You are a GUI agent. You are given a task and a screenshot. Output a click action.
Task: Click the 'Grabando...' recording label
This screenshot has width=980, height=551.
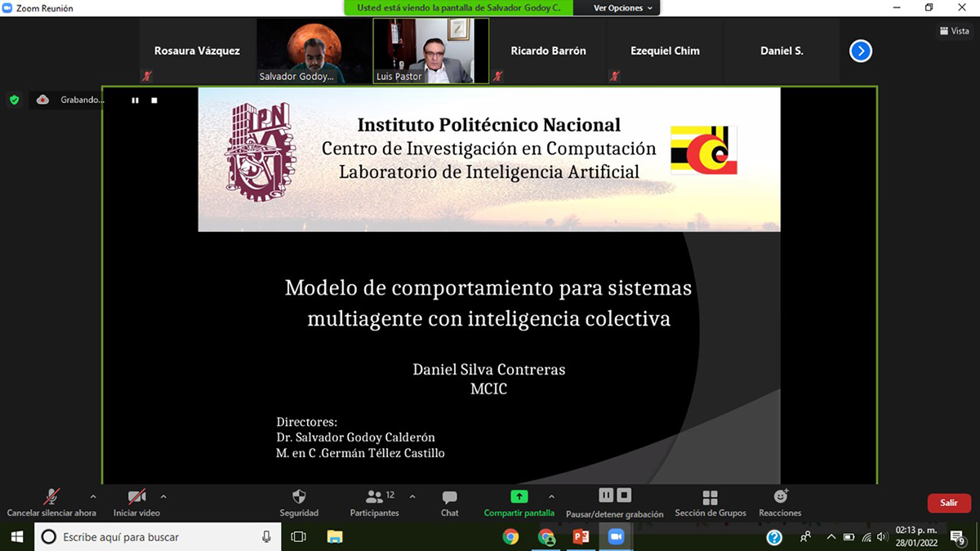click(83, 100)
